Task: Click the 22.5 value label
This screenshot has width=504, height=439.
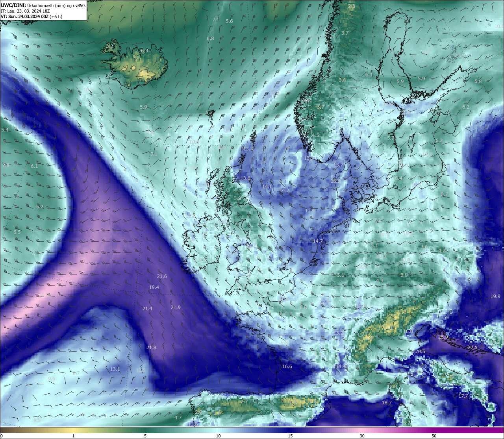Action: [472, 348]
